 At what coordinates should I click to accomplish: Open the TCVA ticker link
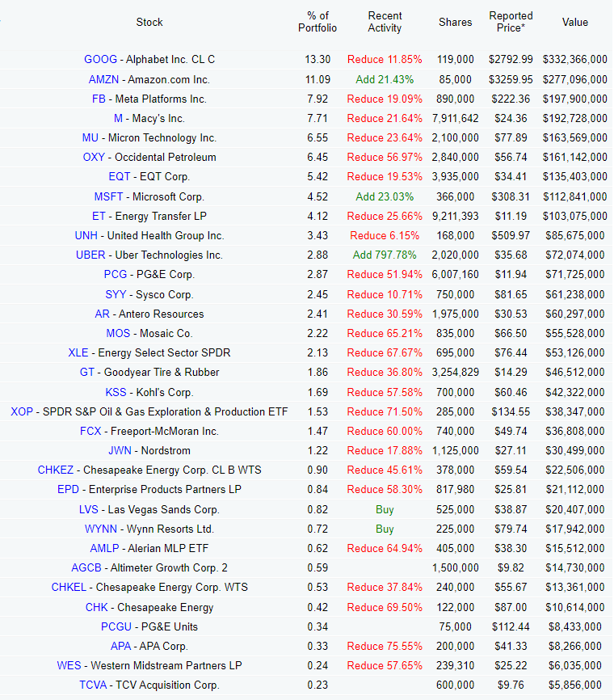(93, 685)
